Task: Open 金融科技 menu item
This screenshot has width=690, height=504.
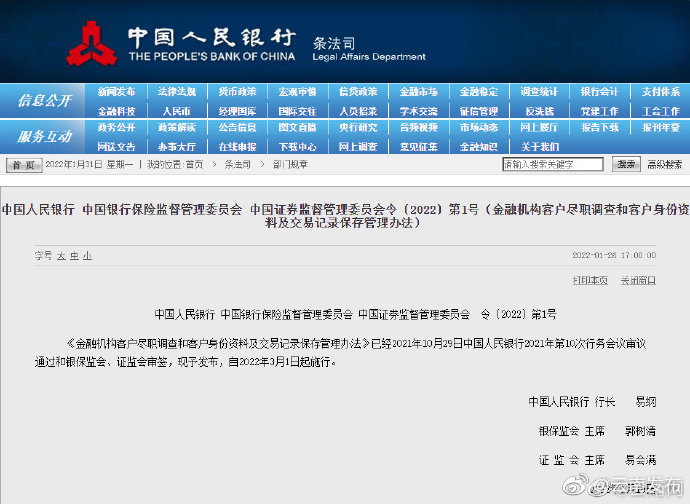Action: click(x=116, y=111)
